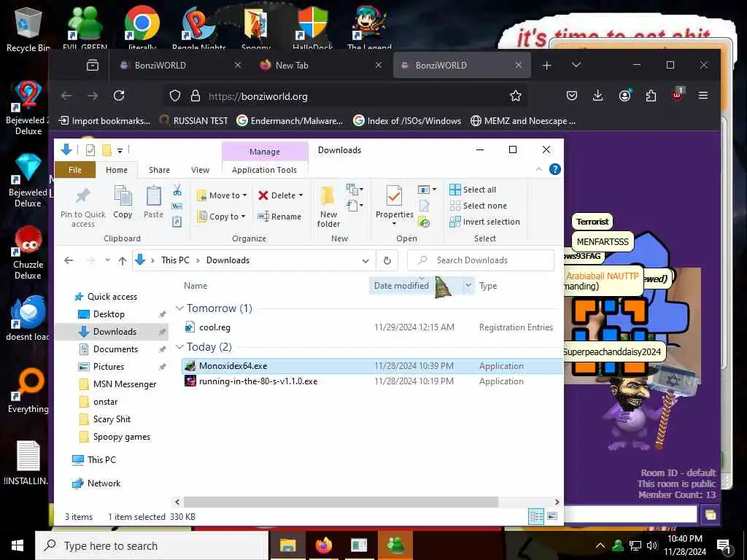This screenshot has height=560, width=747.
Task: Switch to Details view in Explorer status bar
Action: [x=537, y=517]
